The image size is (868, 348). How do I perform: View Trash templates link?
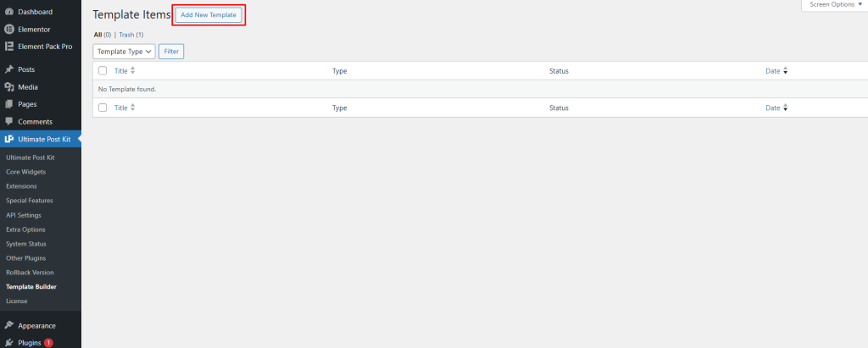pyautogui.click(x=127, y=35)
